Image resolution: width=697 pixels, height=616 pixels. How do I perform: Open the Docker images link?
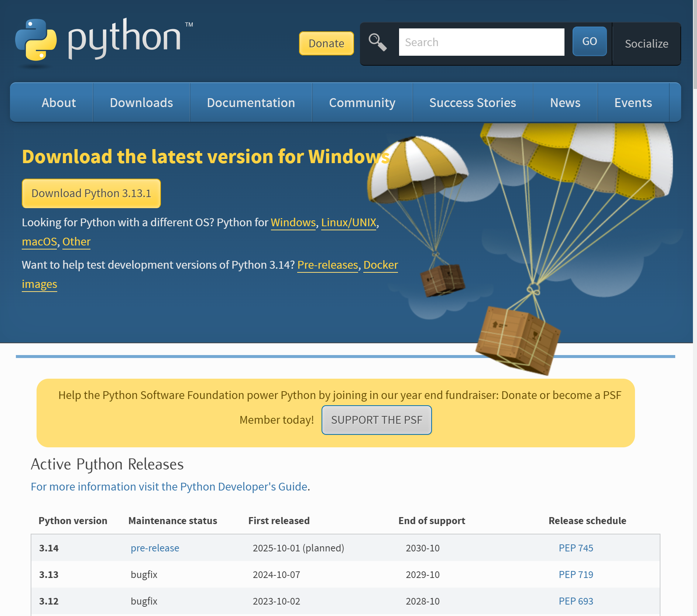click(381, 265)
